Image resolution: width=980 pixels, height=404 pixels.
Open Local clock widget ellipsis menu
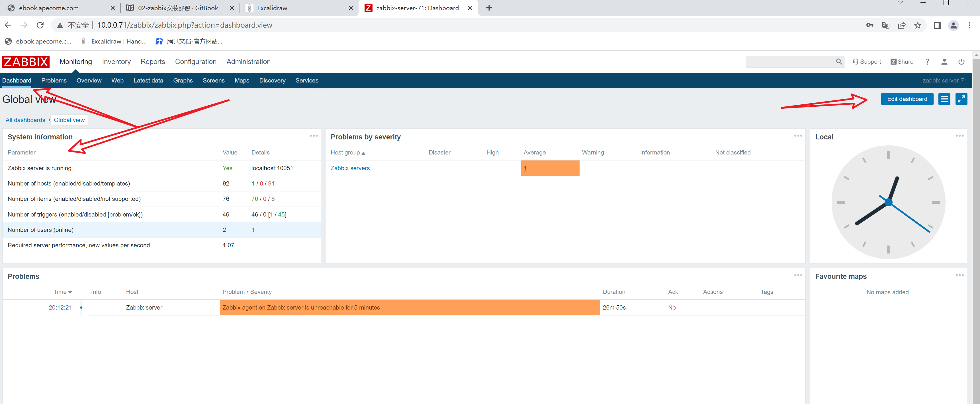pos(959,136)
